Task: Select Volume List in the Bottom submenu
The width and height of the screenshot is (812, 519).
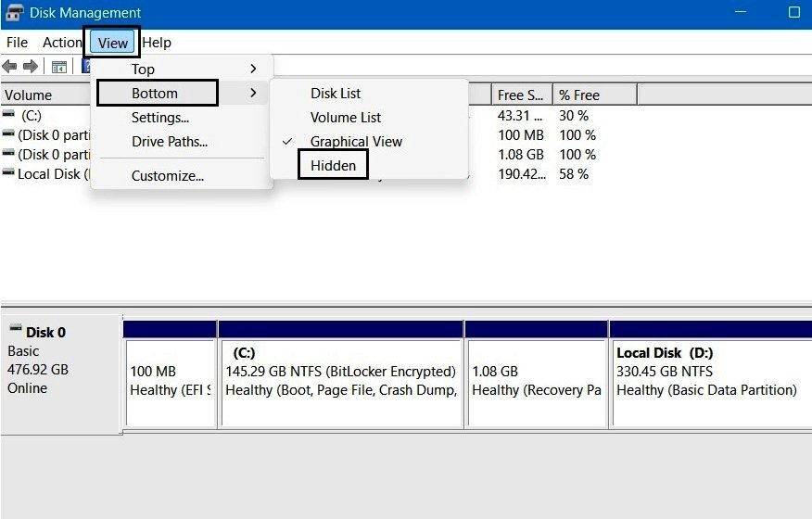Action: click(x=369, y=118)
